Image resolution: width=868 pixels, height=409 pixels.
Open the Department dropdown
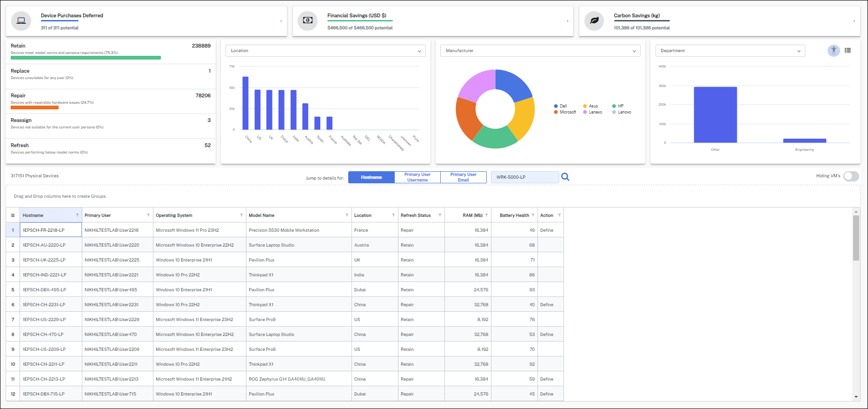[730, 51]
